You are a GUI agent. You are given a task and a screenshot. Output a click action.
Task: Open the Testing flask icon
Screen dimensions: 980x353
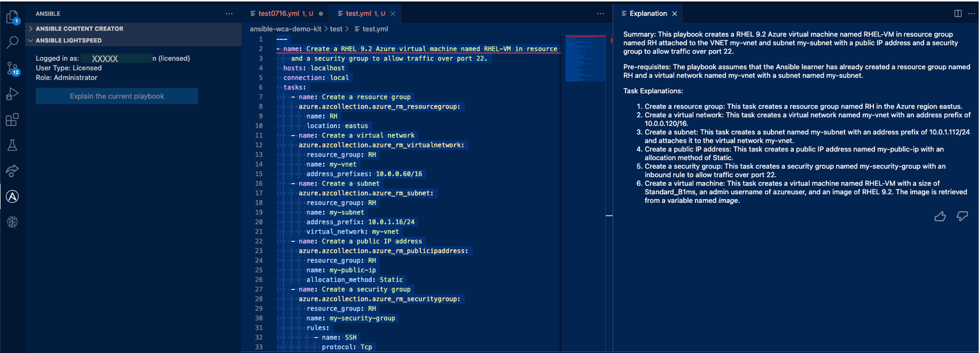(x=12, y=145)
